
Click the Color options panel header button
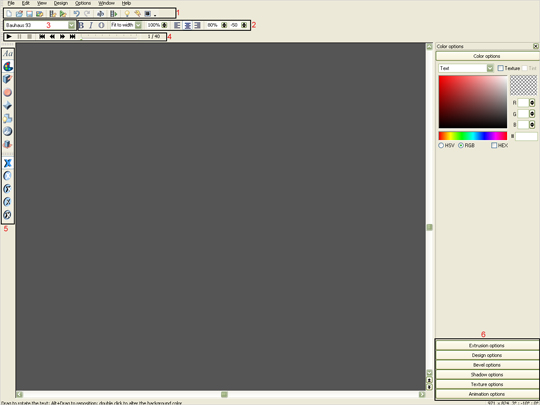coord(487,56)
